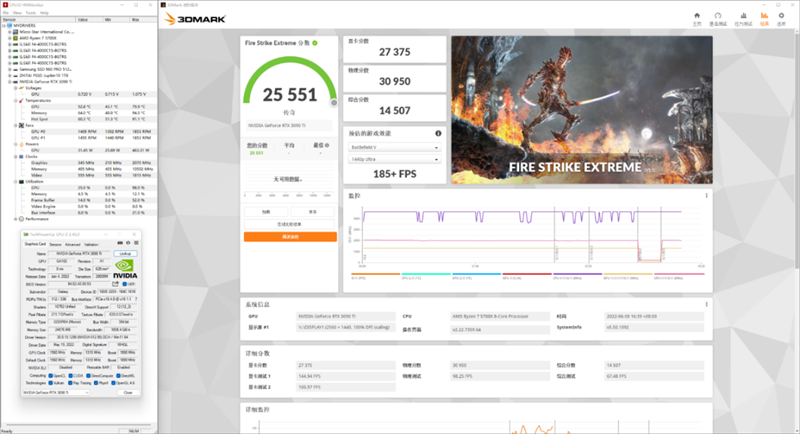
Task: Click the 3DMark logo
Action: click(x=195, y=19)
